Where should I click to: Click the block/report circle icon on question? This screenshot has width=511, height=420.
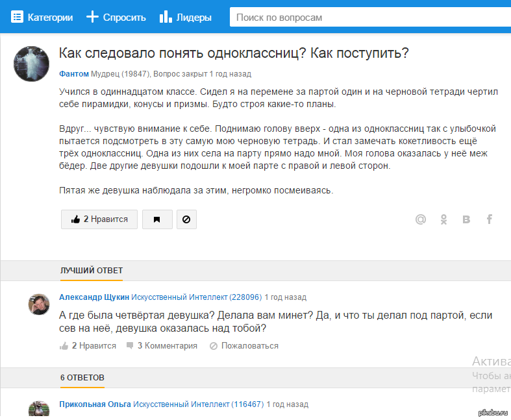(186, 219)
